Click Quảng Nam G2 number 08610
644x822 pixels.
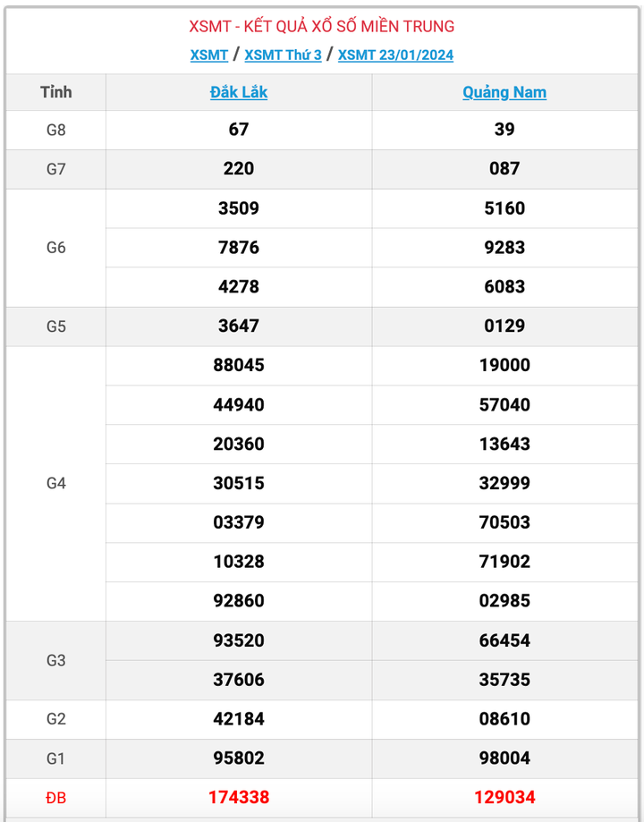(504, 718)
